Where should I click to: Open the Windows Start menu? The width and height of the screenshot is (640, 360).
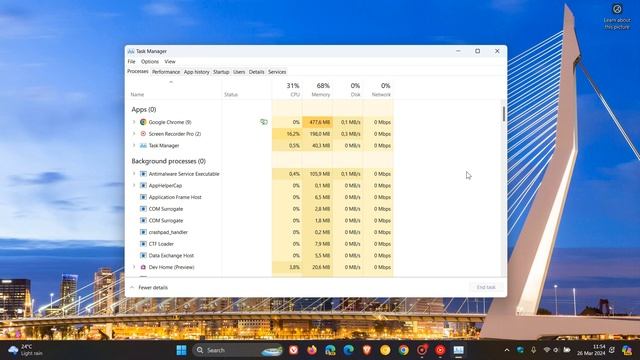(182, 350)
